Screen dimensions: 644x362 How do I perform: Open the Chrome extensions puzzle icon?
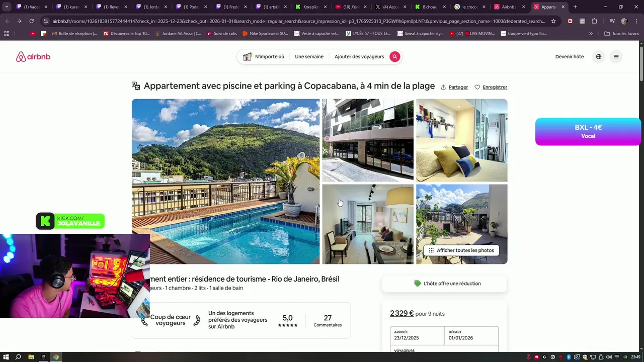[x=595, y=21]
